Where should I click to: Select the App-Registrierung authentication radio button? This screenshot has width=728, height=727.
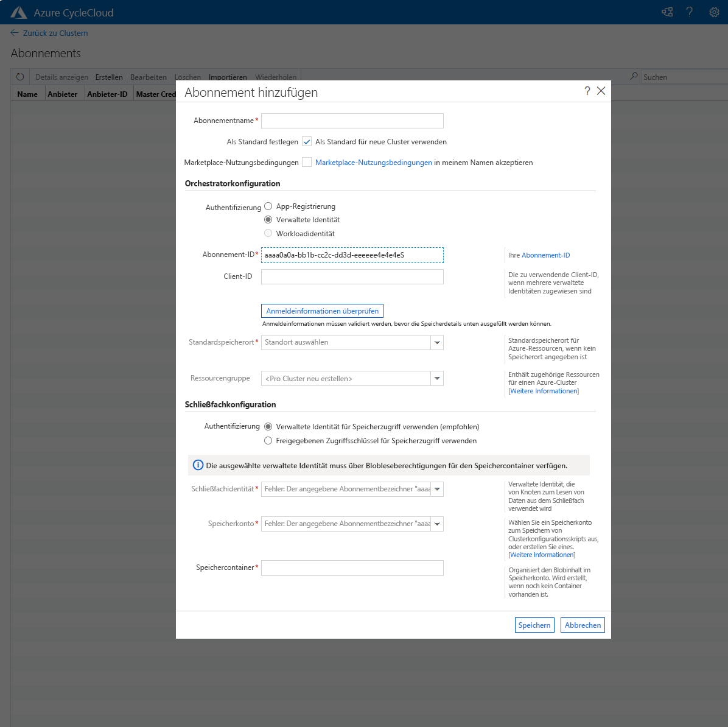tap(268, 206)
